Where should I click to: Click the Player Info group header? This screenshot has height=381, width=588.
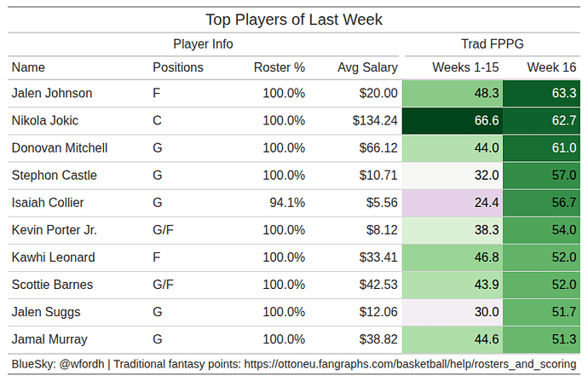203,44
